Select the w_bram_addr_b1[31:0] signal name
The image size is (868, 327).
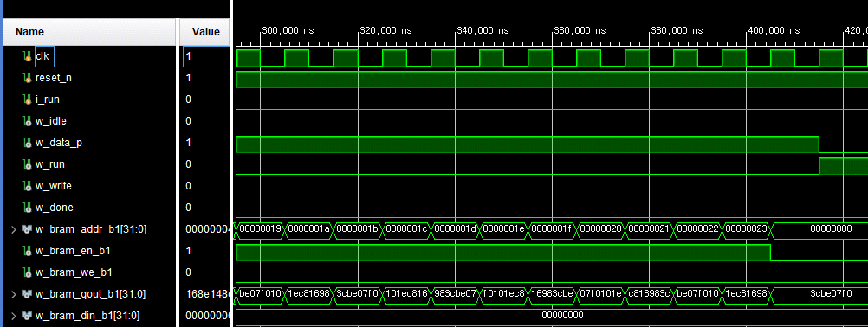pos(91,229)
